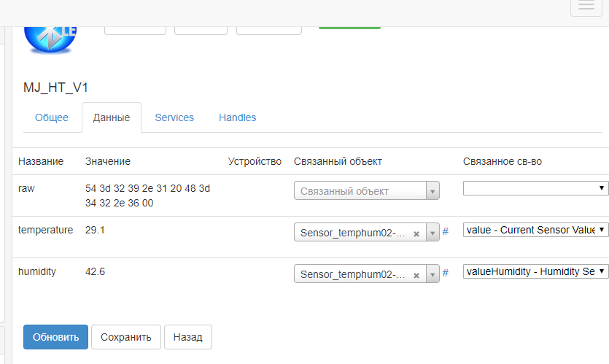The image size is (609, 364).
Task: Open the Handles tab
Action: (237, 117)
